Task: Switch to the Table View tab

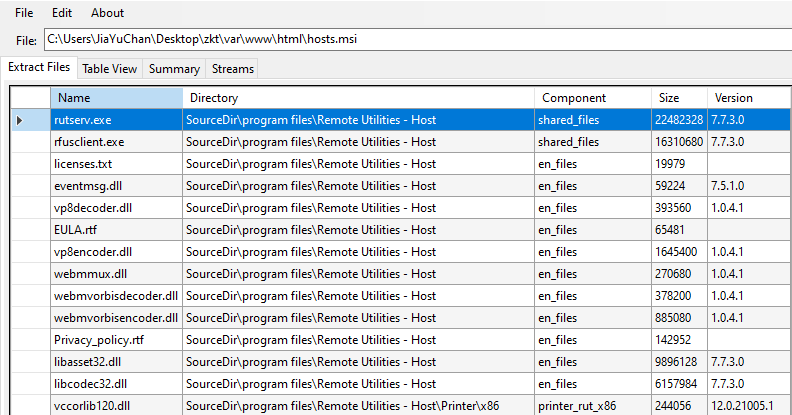Action: 110,69
